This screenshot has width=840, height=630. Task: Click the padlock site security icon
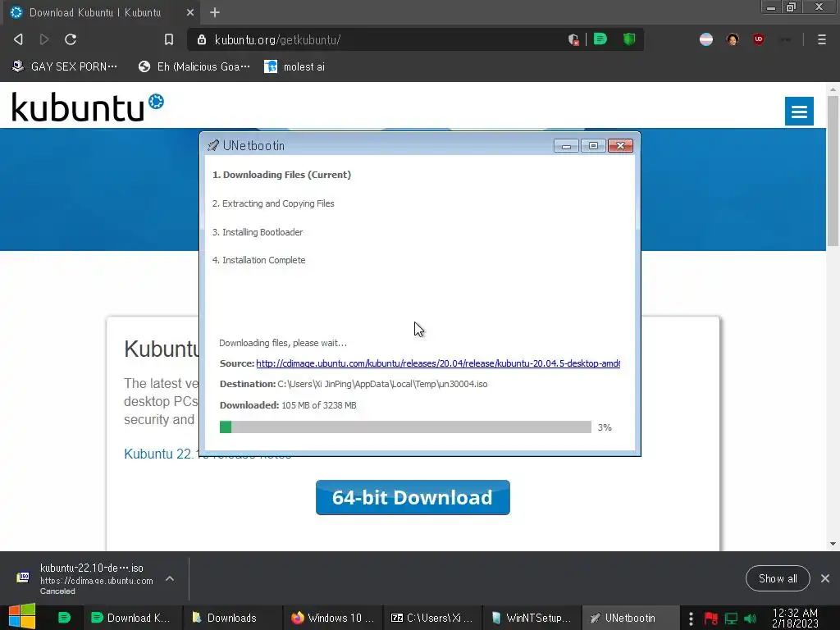coord(202,39)
